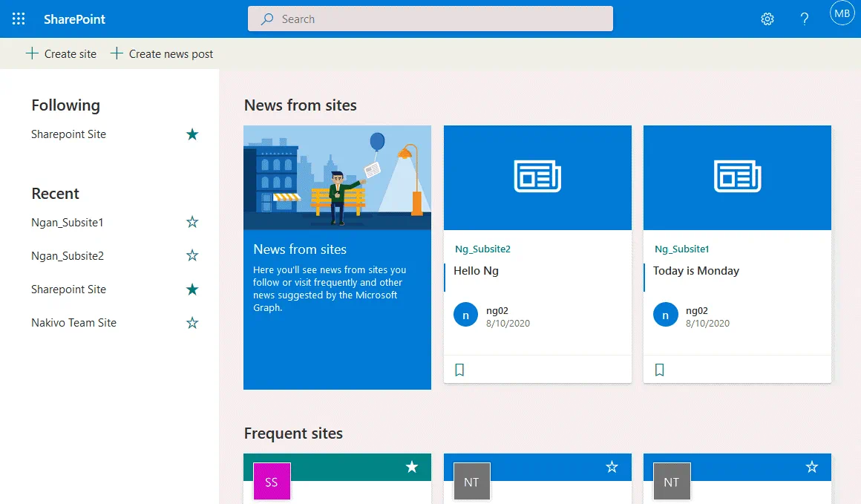Click the SS site tile icon
The height and width of the screenshot is (504, 861).
coord(272,482)
